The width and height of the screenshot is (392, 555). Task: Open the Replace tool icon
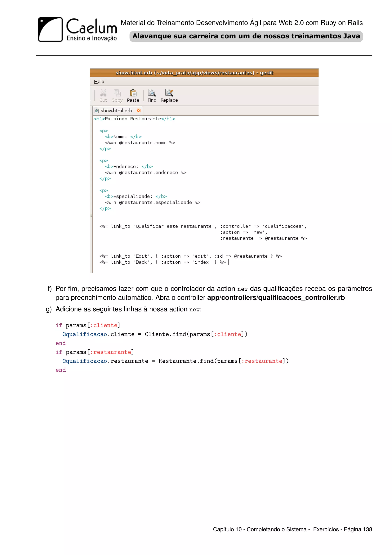(x=169, y=93)
